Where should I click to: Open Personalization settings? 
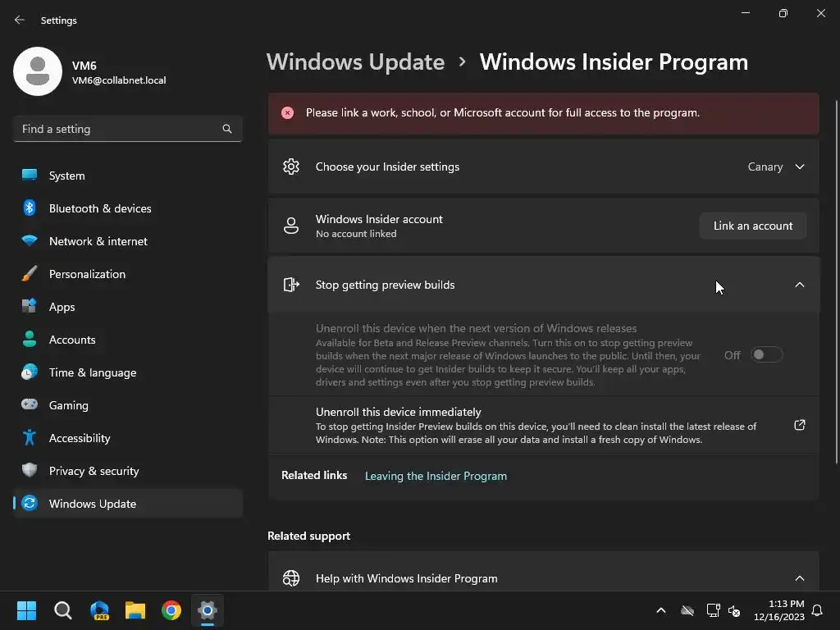(127, 274)
